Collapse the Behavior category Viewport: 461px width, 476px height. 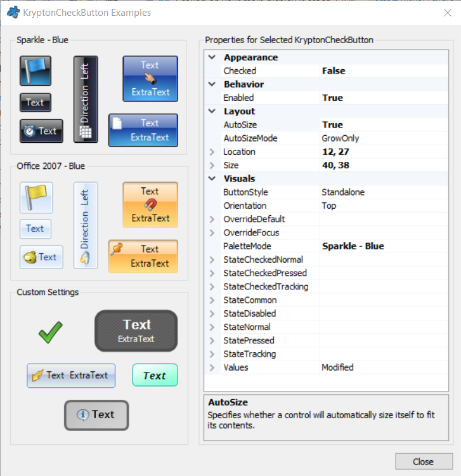click(x=212, y=84)
